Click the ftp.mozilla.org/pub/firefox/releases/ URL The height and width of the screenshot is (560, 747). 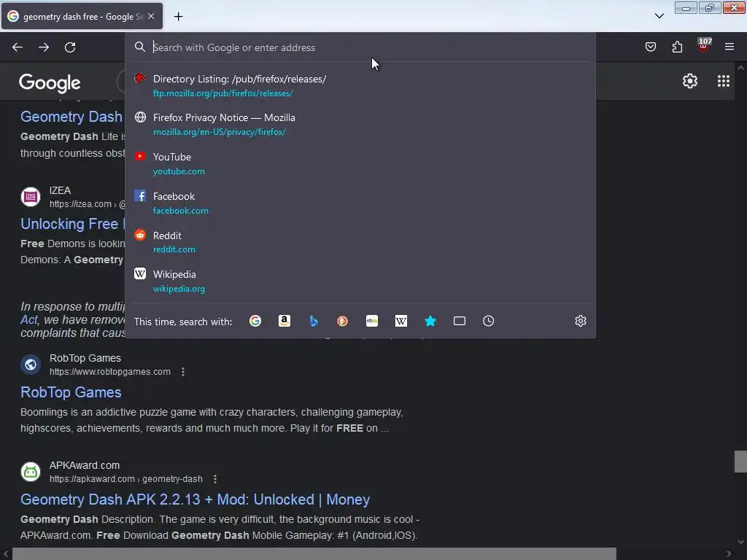(223, 93)
